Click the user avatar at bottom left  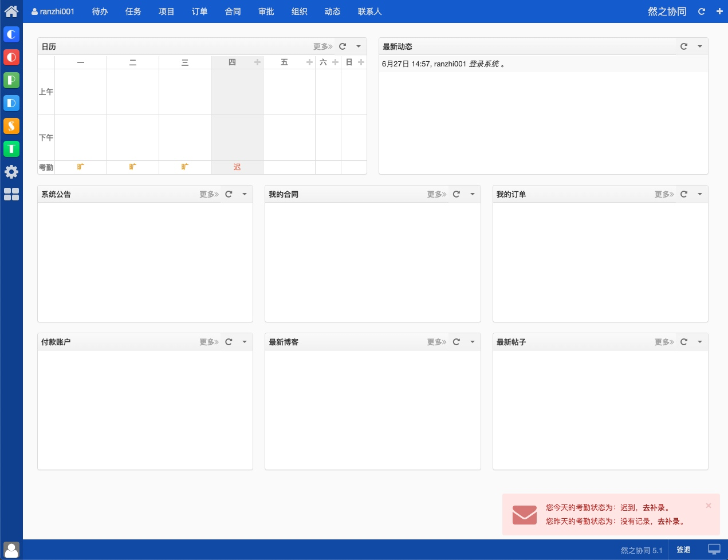coord(11,550)
